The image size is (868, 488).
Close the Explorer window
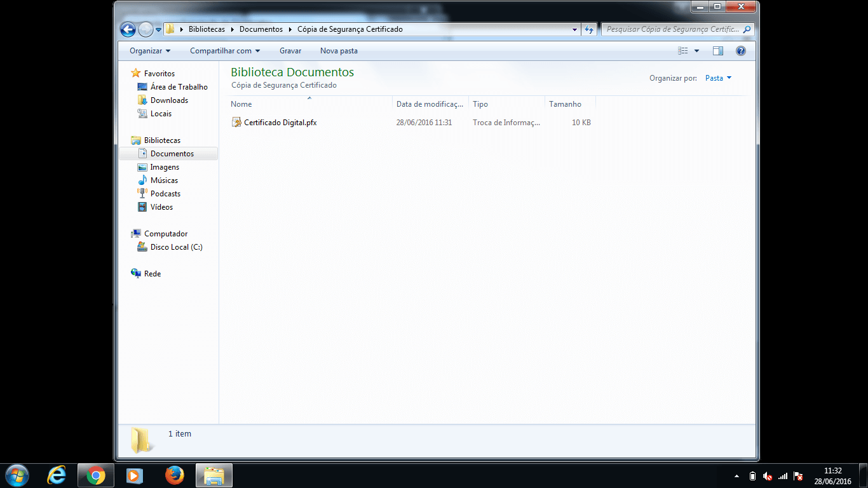741,6
